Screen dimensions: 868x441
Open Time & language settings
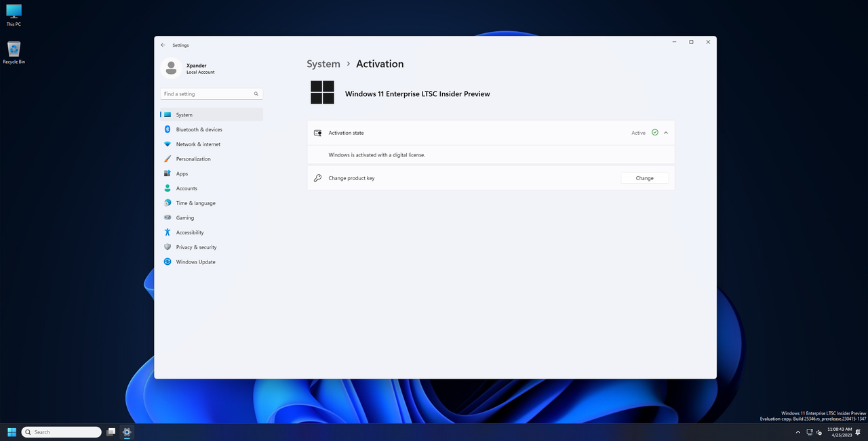coord(212,203)
